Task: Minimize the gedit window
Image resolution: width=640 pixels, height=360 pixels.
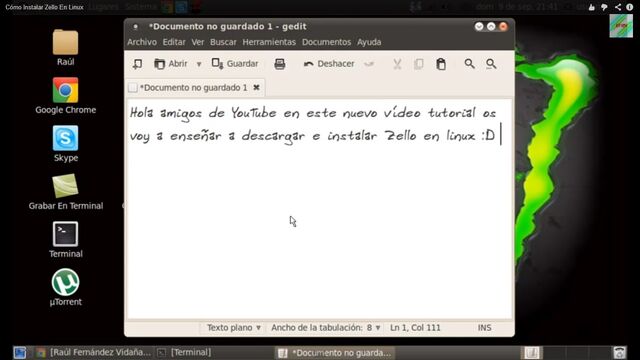Action: (x=479, y=27)
